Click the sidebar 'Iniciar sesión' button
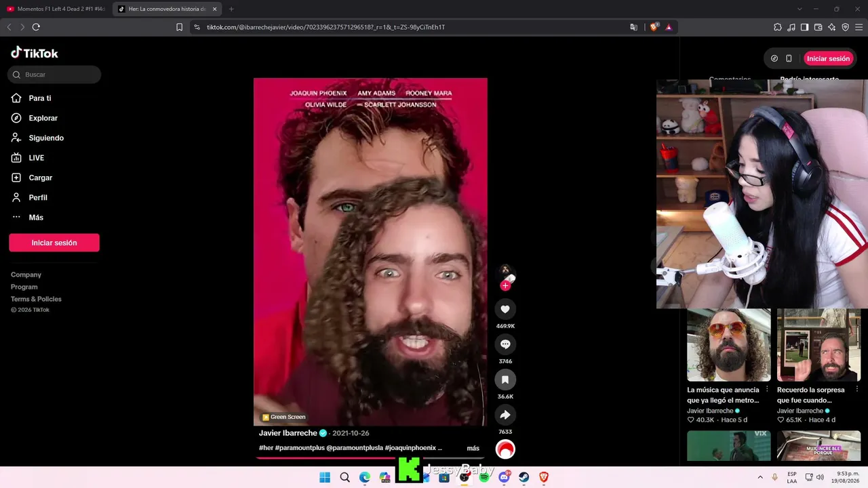The width and height of the screenshot is (868, 488). coord(54,243)
